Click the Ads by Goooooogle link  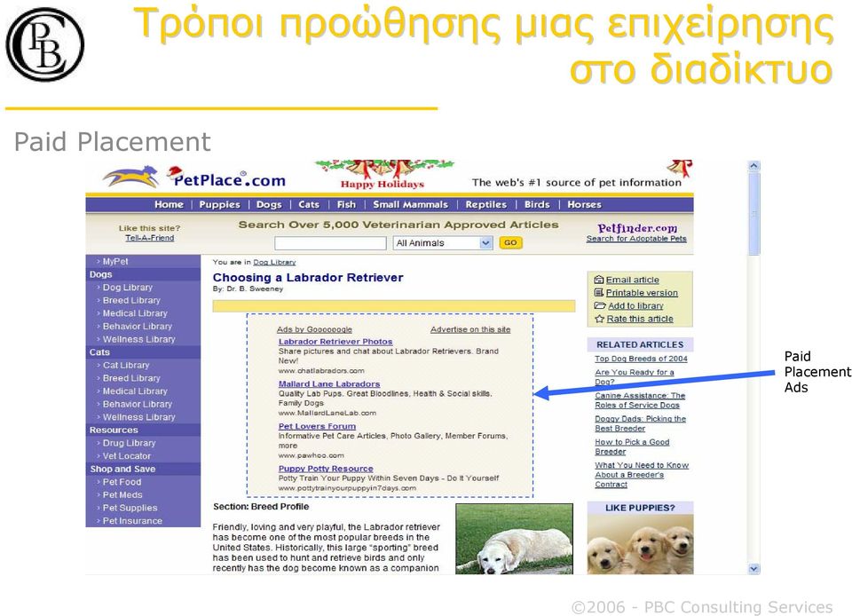pos(314,329)
